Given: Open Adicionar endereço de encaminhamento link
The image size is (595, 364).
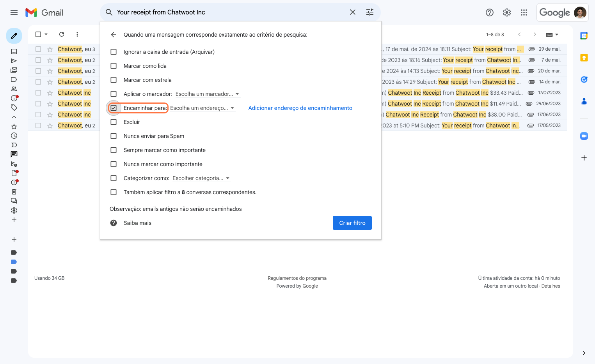Looking at the screenshot, I should 300,108.
